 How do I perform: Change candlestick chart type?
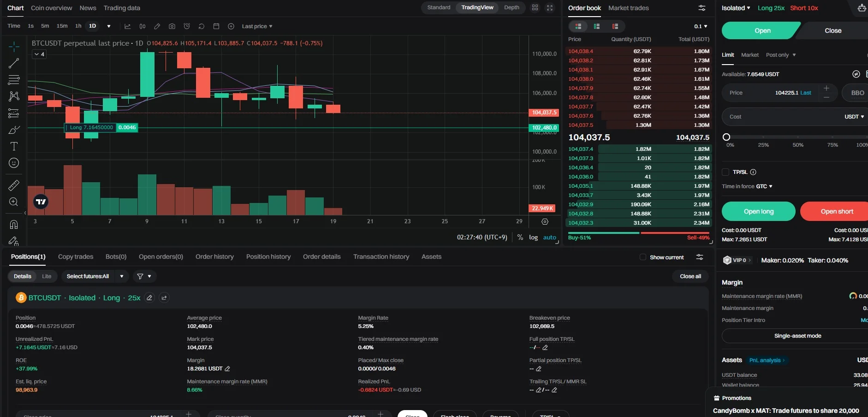[x=143, y=26]
